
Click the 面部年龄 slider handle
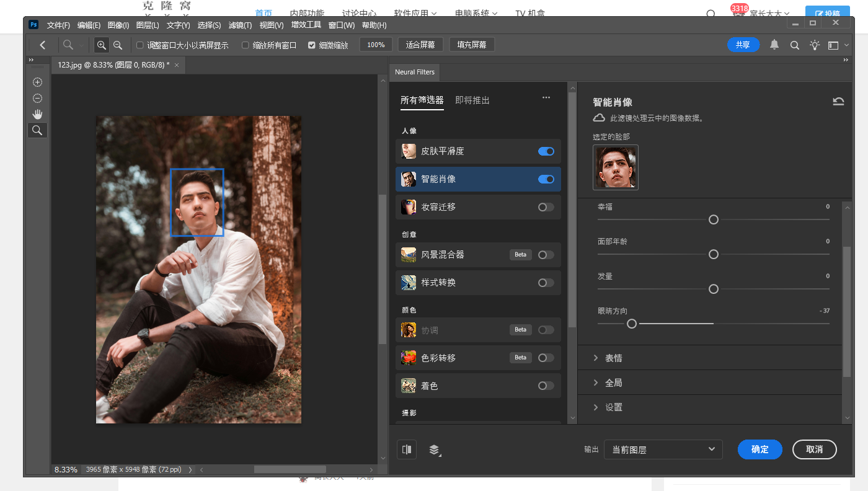714,254
